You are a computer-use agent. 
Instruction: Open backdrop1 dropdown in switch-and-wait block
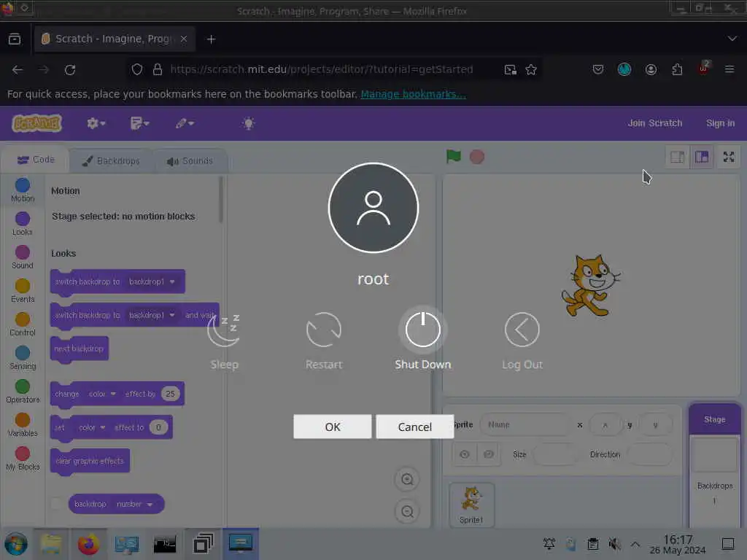(152, 315)
